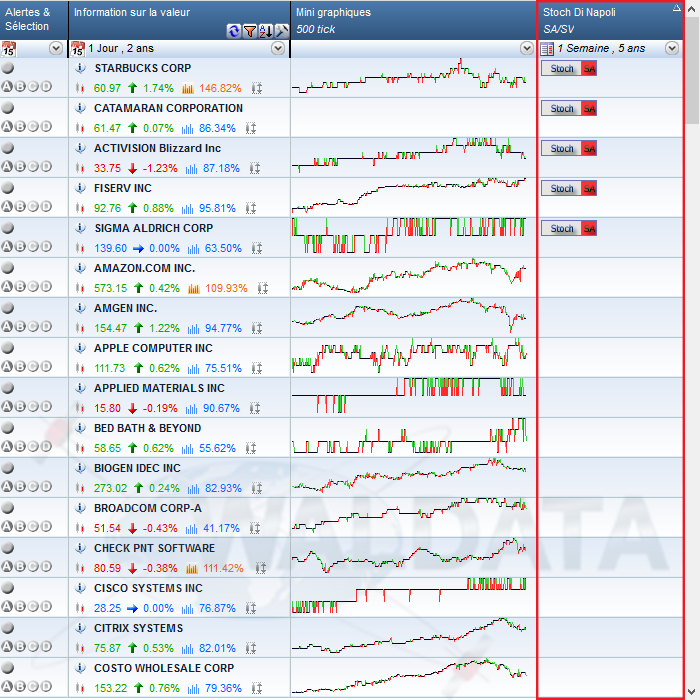700x700 pixels.
Task: Click volume bars icon beside Sigma Aldrich 63.50%
Action: [x=194, y=248]
